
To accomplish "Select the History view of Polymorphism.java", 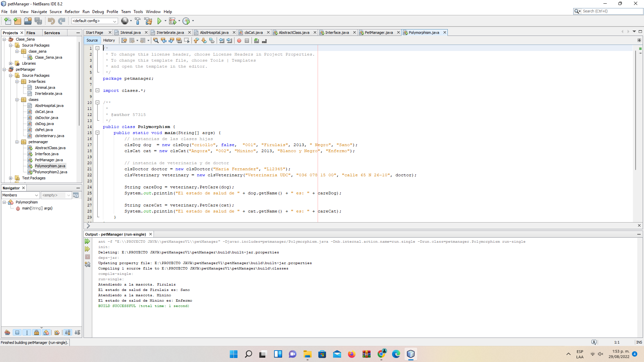I will tap(109, 40).
